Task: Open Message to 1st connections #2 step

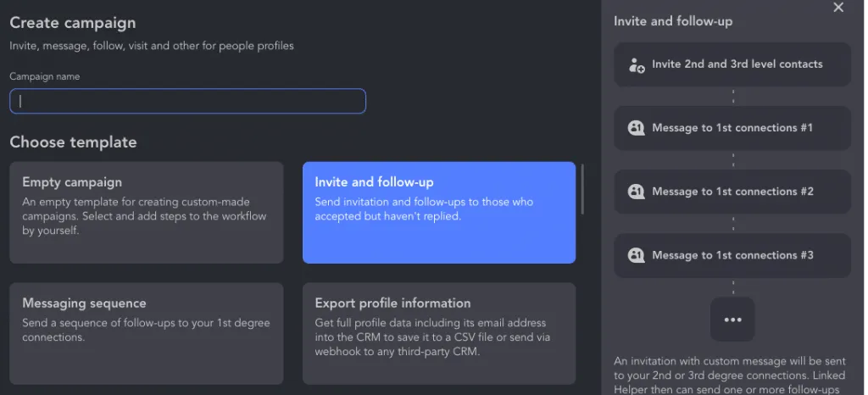Action: click(732, 192)
